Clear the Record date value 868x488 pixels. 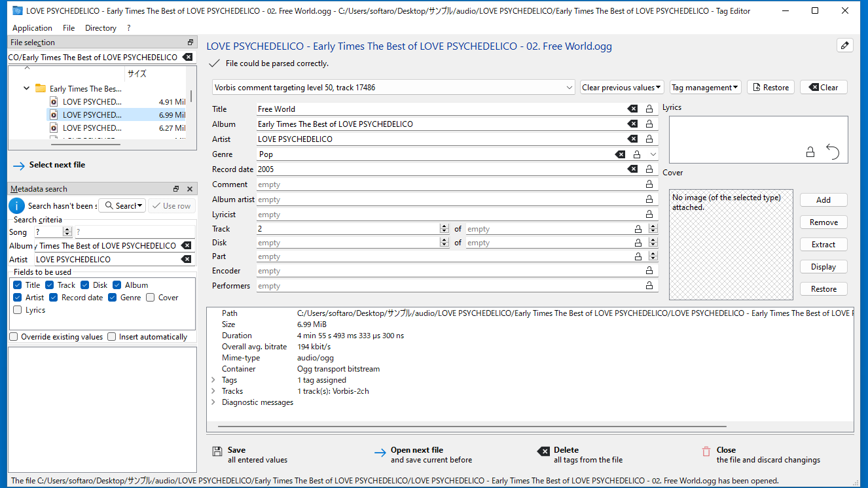pos(632,169)
